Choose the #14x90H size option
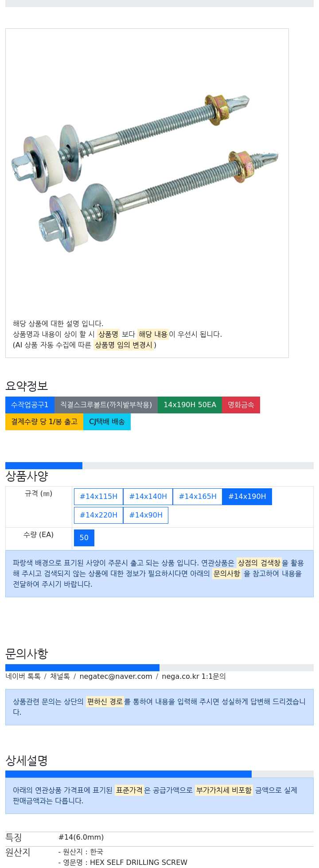The height and width of the screenshot is (868, 319). [x=146, y=515]
